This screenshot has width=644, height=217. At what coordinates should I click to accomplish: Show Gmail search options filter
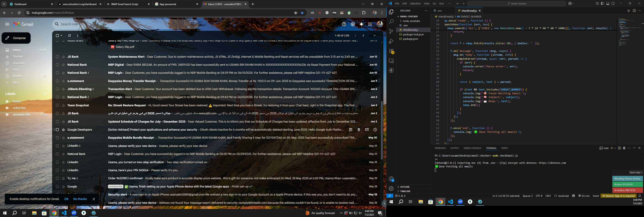193,24
